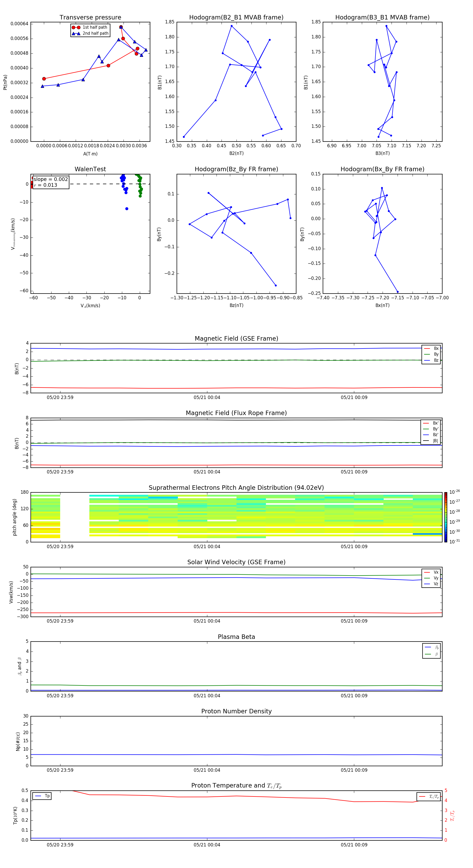
Task: Click the 'A(T·m)' x-axis label
Action: coord(90,154)
